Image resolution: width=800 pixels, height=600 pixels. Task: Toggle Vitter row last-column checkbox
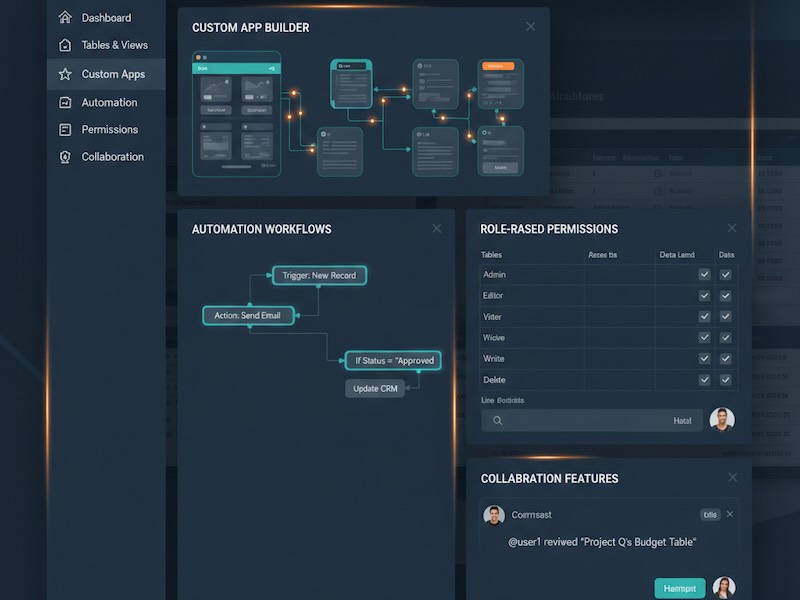[726, 316]
